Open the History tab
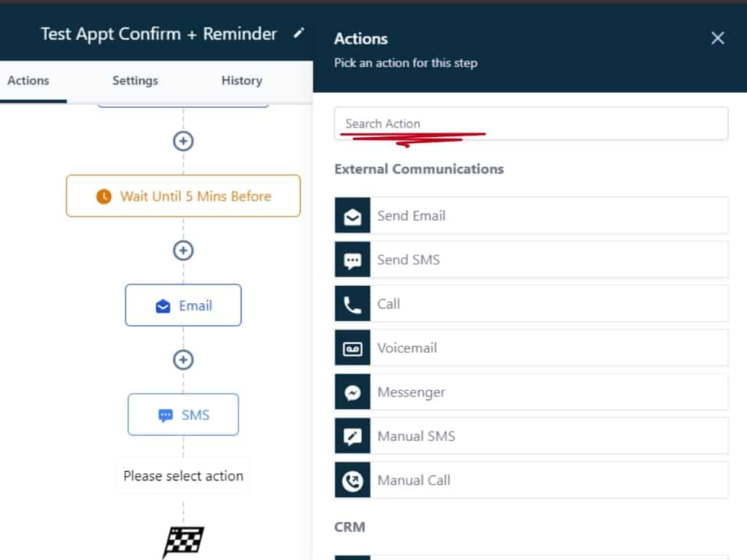This screenshot has width=747, height=560. tap(241, 81)
